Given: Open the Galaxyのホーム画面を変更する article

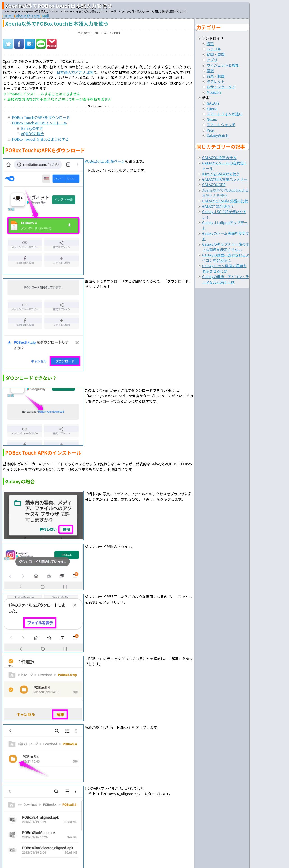Looking at the screenshot, I should [x=225, y=236].
